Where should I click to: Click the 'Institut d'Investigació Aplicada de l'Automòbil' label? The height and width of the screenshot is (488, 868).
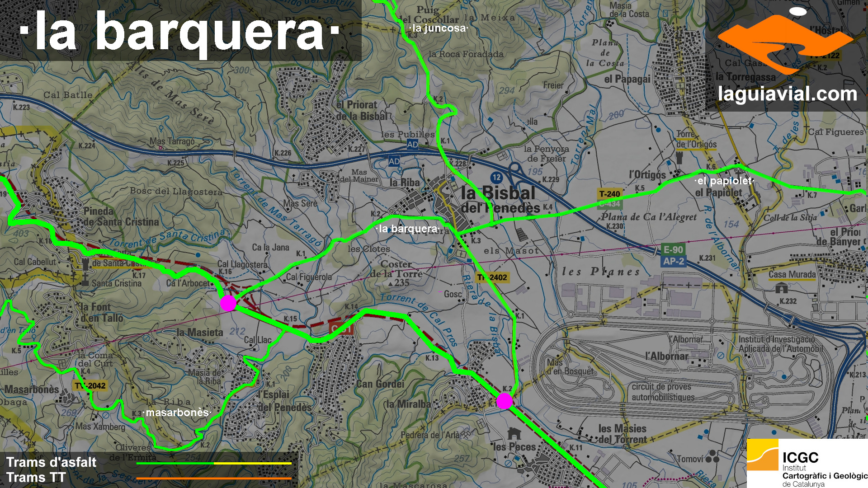(781, 344)
